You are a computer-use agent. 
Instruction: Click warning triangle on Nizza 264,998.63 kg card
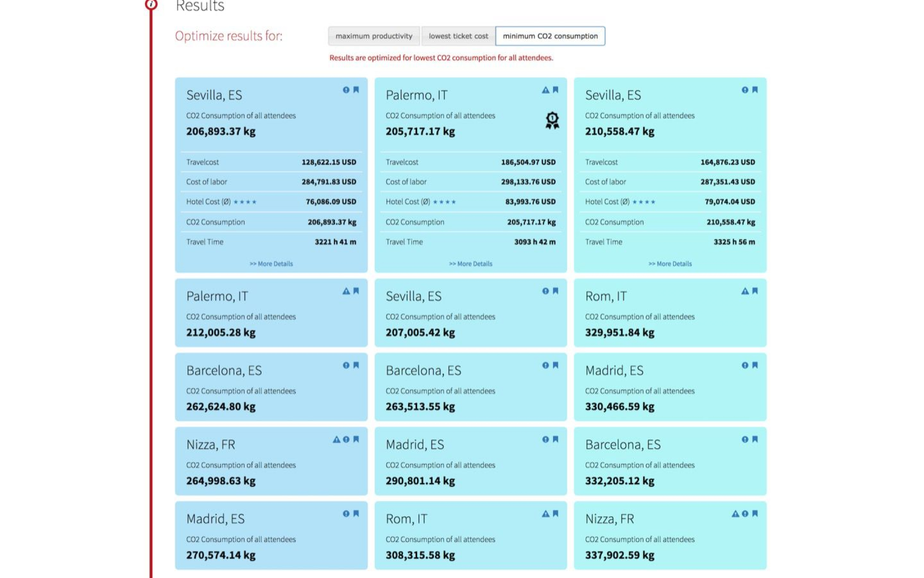[337, 439]
